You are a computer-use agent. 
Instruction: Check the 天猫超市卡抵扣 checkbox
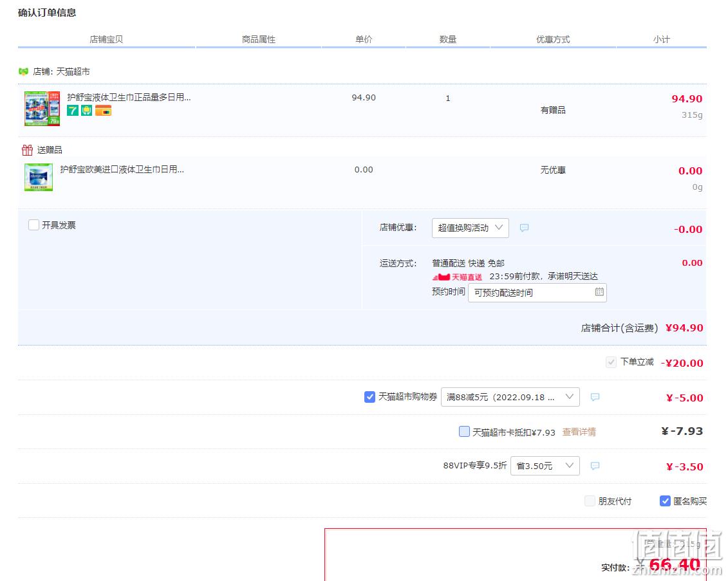(x=464, y=432)
